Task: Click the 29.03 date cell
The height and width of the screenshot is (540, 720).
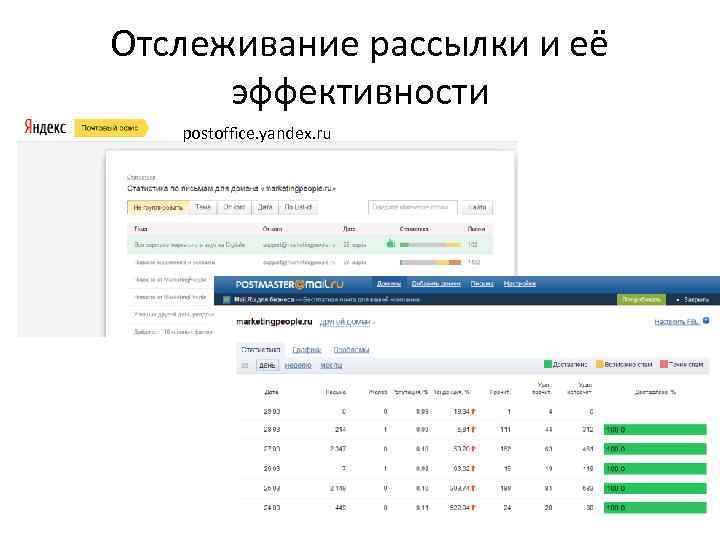Action: point(271,412)
